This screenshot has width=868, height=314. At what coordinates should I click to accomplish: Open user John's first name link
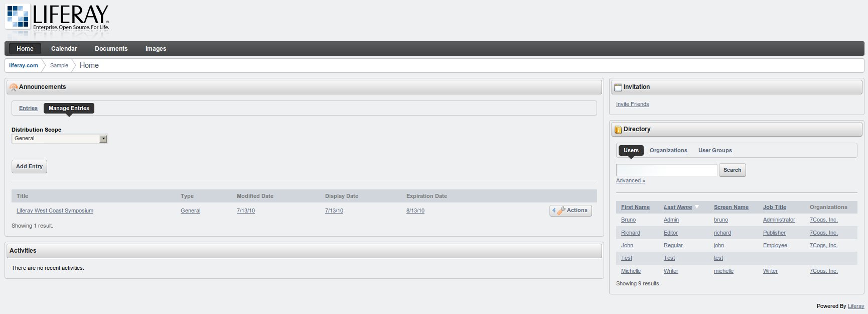(627, 246)
